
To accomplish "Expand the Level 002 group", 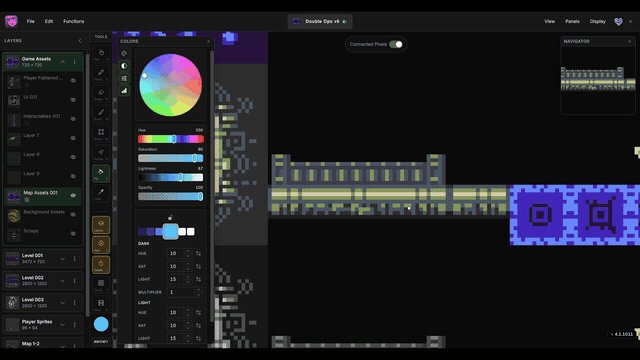I will pos(62,281).
